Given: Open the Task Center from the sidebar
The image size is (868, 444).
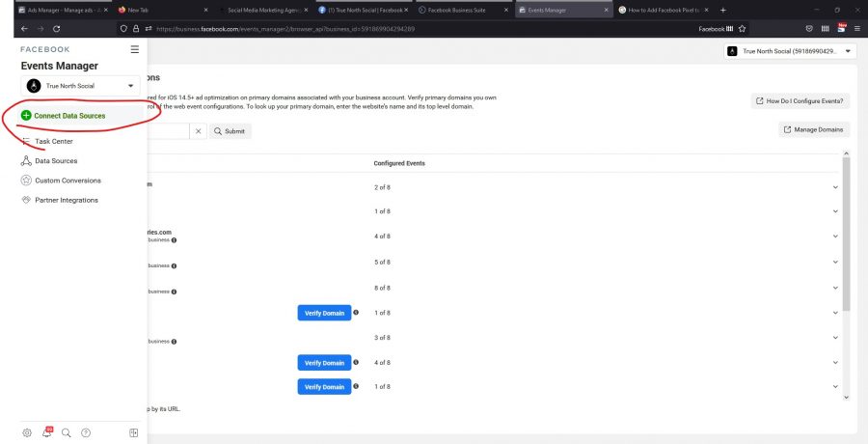Looking at the screenshot, I should (54, 141).
